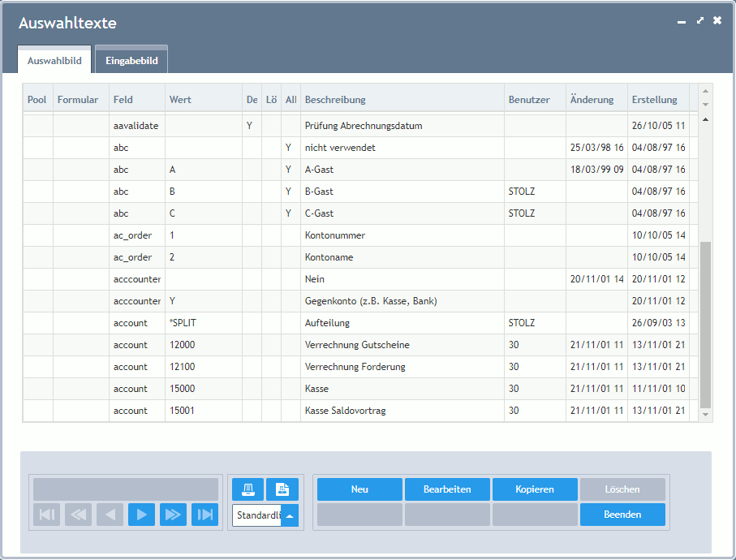
Task: Click the header spinner down arrow
Action: [705, 105]
